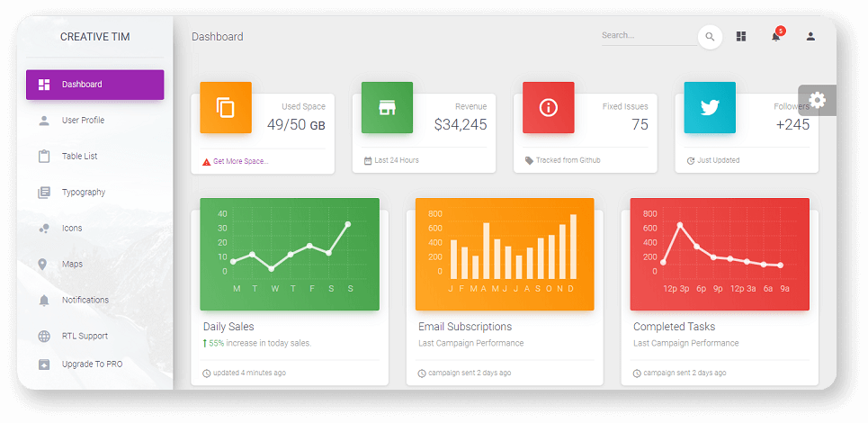868x423 pixels.
Task: Click the Upgrade To PRO icon in sidebar
Action: 44,364
